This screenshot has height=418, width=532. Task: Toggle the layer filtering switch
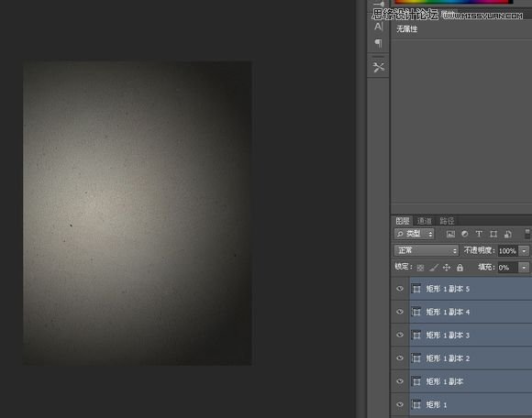point(527,234)
